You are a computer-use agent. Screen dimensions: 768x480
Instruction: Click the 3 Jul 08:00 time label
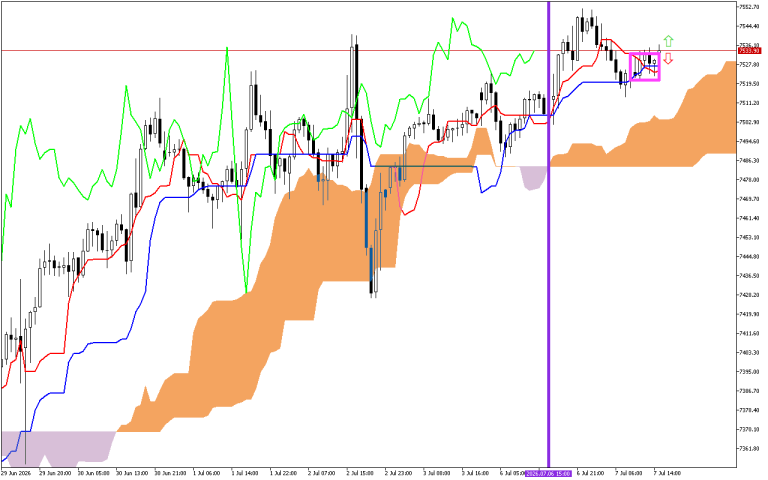pyautogui.click(x=437, y=474)
